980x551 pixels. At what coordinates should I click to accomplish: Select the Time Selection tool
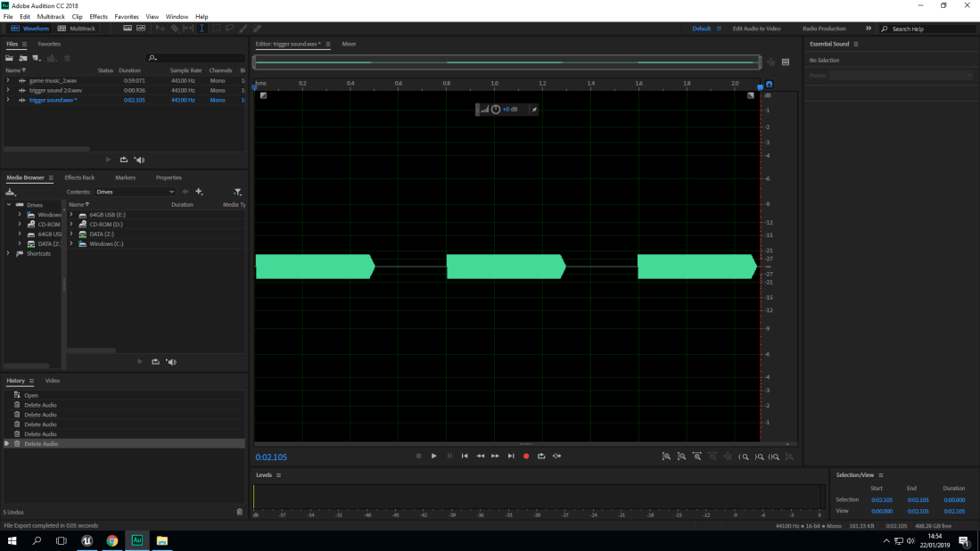202,29
